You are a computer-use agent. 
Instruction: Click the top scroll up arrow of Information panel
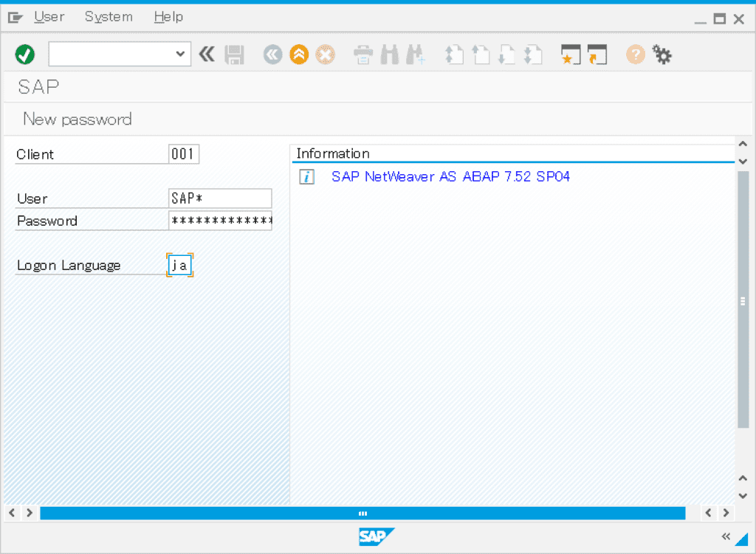743,144
